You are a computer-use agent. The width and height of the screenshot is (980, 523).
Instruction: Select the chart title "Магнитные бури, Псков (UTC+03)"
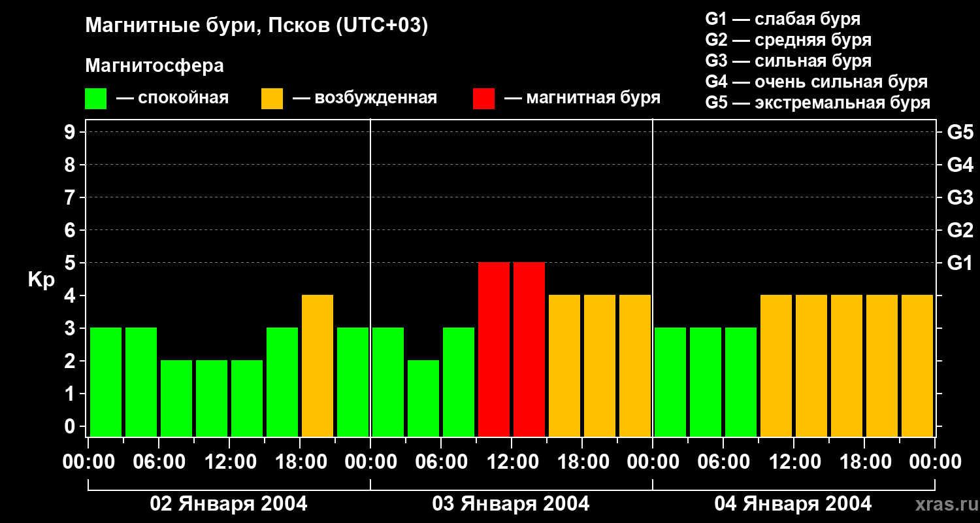(x=257, y=26)
